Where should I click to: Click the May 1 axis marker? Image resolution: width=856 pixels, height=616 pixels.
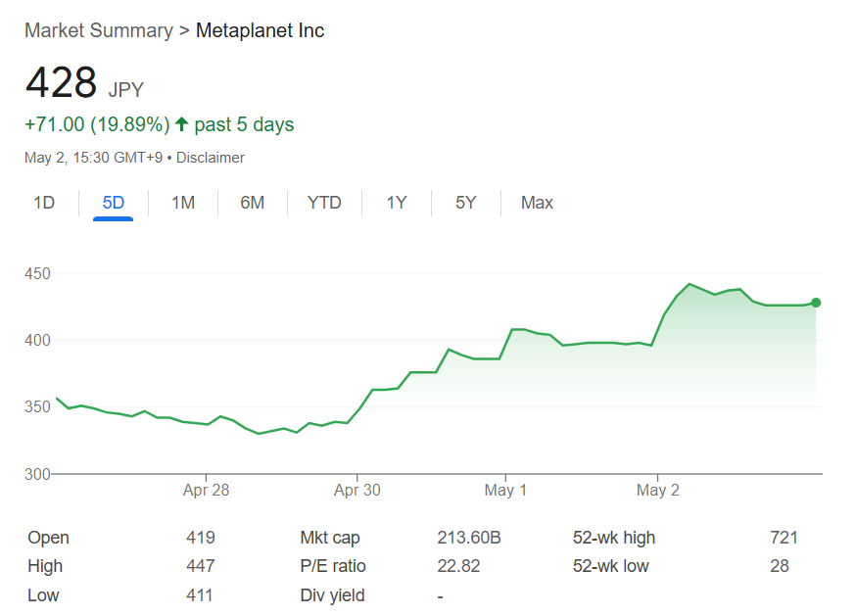(x=505, y=490)
